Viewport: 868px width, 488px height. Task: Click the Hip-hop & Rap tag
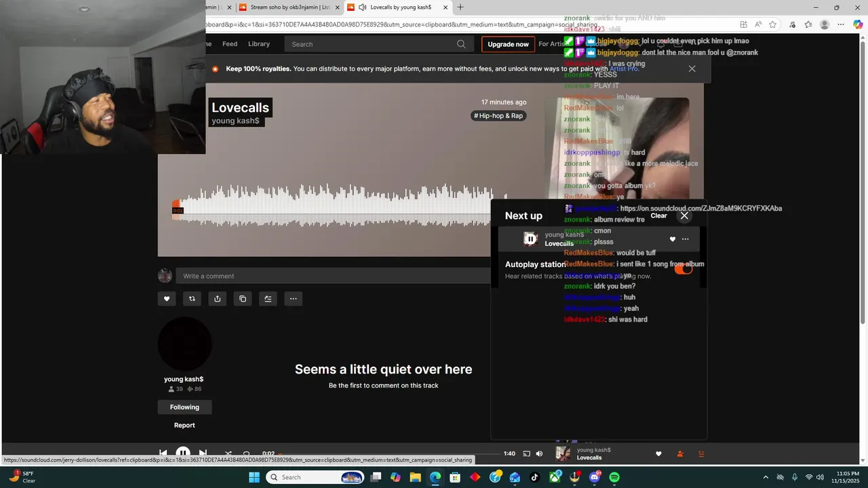pos(498,116)
